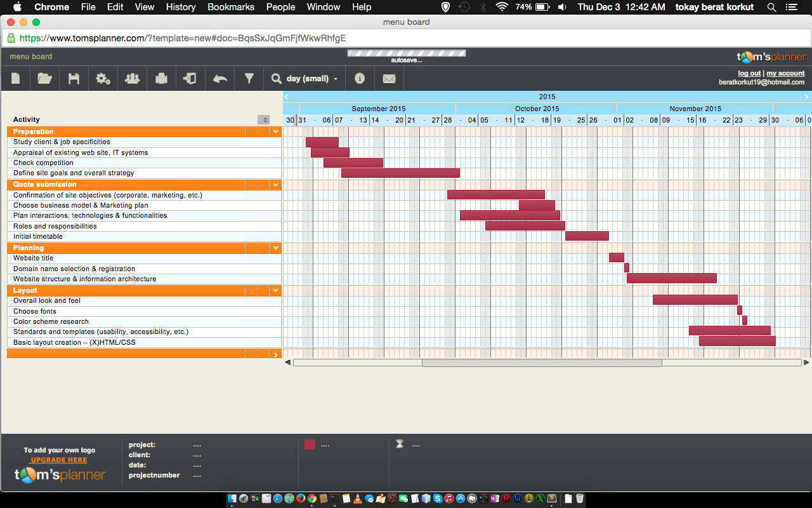Click the envelope mail icon
Viewport: 812px width, 508px height.
389,79
